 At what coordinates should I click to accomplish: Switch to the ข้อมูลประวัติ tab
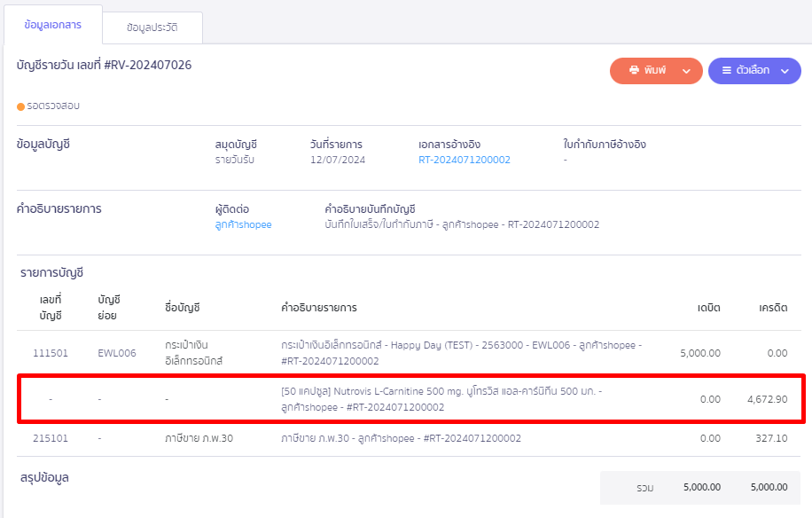(152, 27)
